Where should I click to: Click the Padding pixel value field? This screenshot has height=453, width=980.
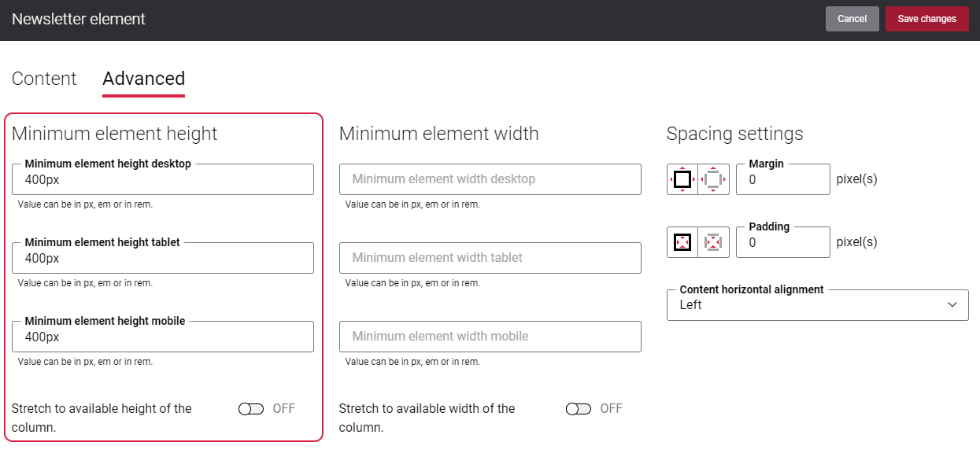click(783, 242)
